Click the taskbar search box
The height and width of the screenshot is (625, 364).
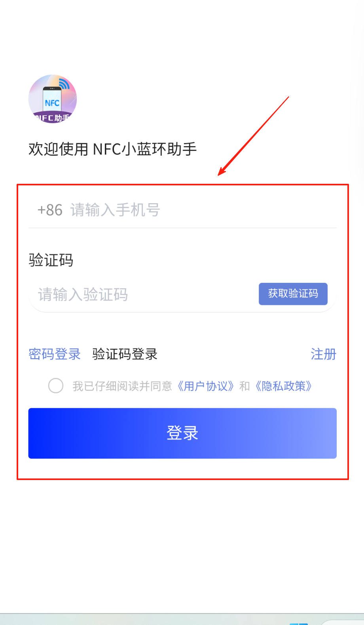(x=342, y=623)
